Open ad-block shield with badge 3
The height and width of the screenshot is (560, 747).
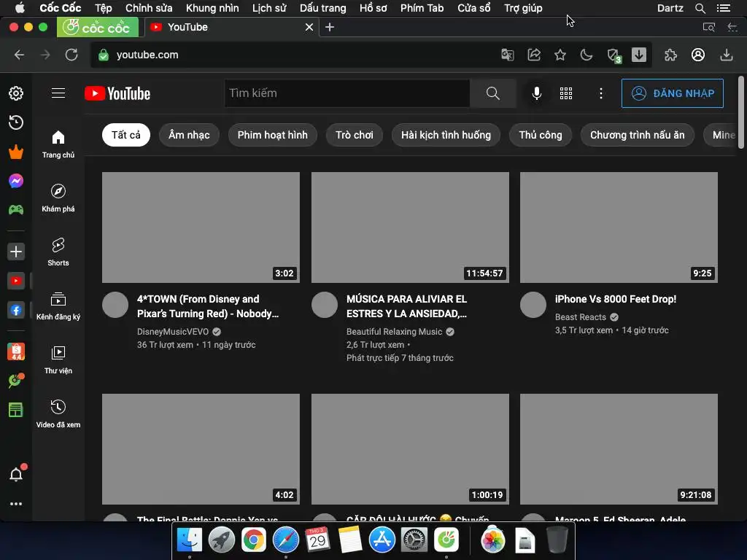(x=614, y=55)
